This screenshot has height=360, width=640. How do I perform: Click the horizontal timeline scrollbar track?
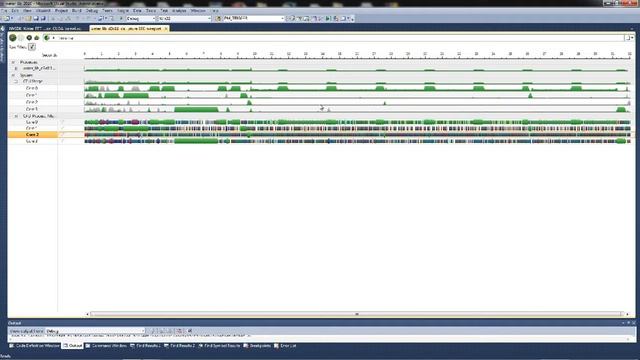pos(357,314)
